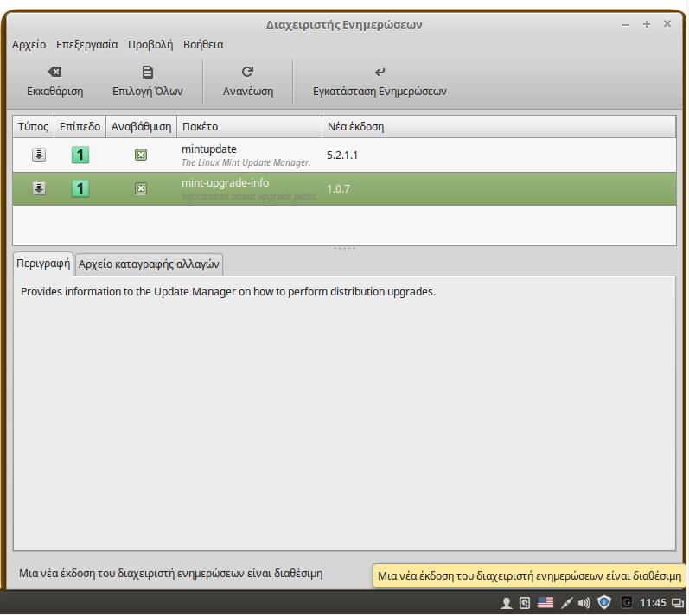
Task: Open the user applet in the system tray
Action: click(x=507, y=603)
